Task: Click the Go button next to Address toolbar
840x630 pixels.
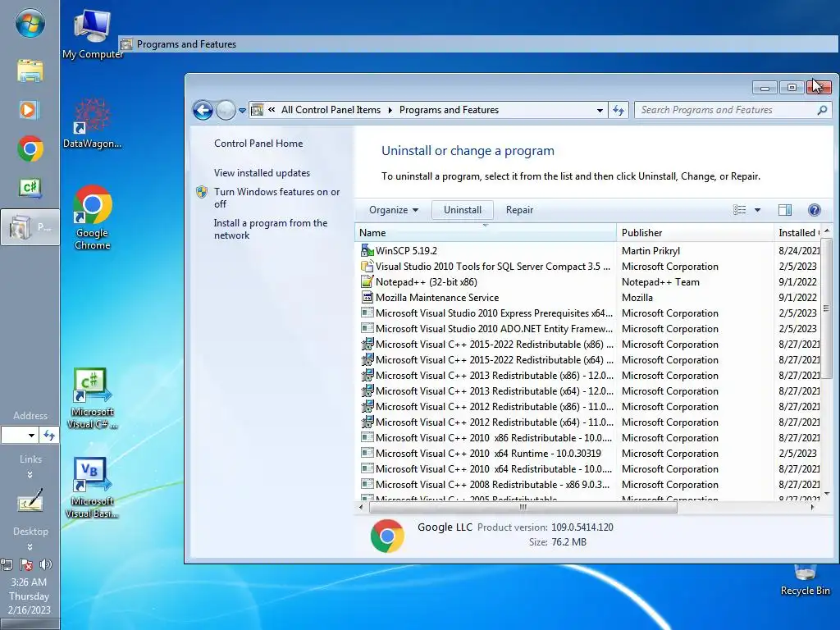Action: (x=49, y=435)
